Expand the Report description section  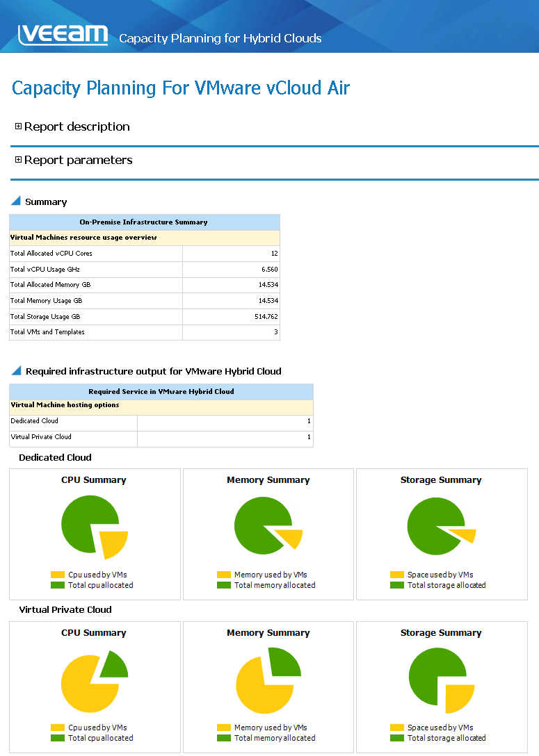click(18, 126)
